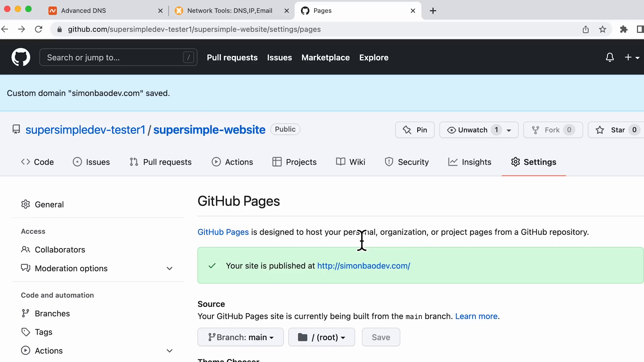644x362 pixels.
Task: Open the browser extensions puzzle icon
Action: point(624,29)
